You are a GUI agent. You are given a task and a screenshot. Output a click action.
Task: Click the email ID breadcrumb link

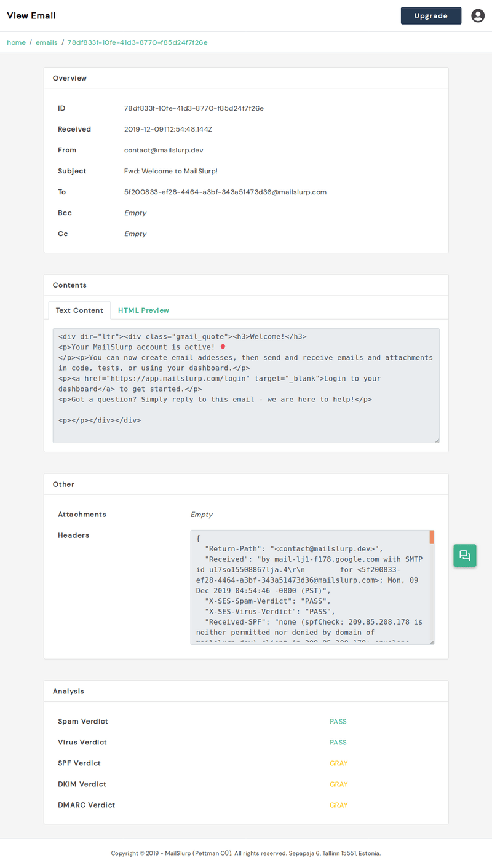click(138, 42)
